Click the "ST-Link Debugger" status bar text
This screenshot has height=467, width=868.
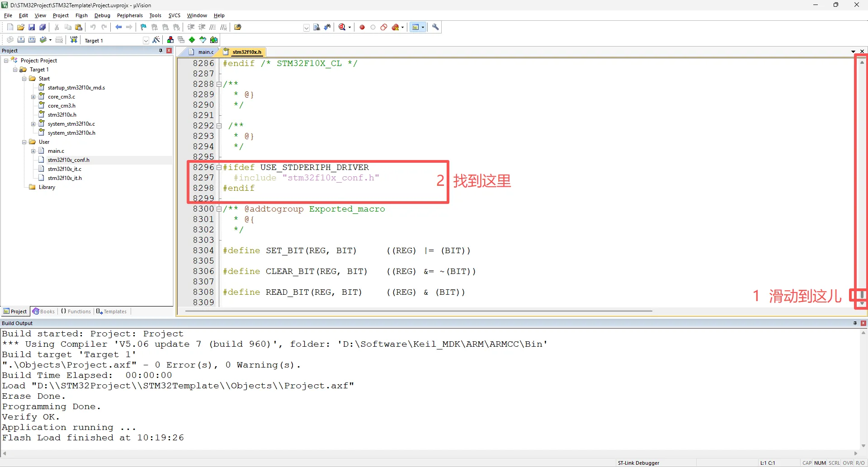638,463
